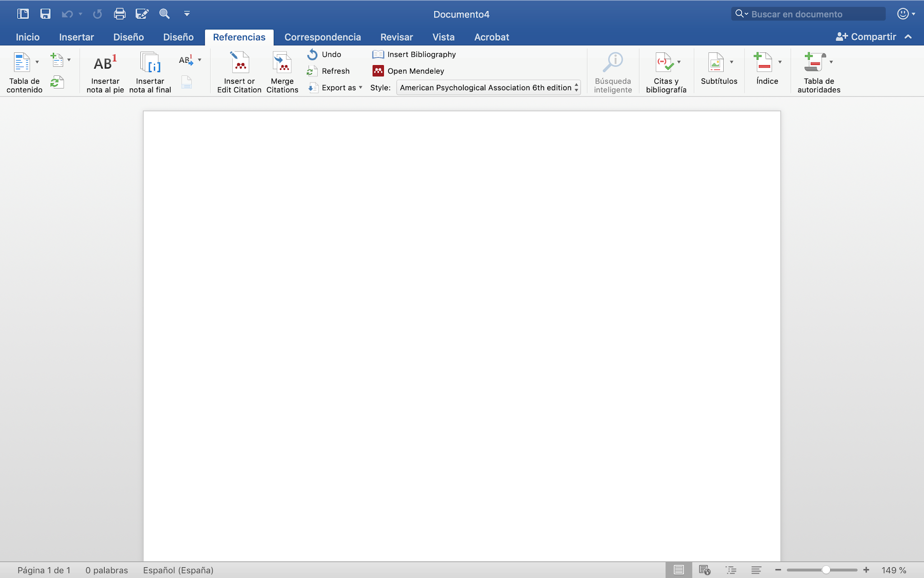
Task: Click the Tabla de autoridades icon
Action: [x=815, y=63]
